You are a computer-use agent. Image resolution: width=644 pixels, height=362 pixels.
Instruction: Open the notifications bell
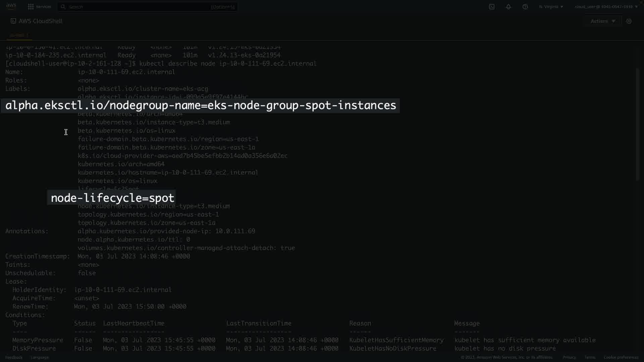click(508, 7)
